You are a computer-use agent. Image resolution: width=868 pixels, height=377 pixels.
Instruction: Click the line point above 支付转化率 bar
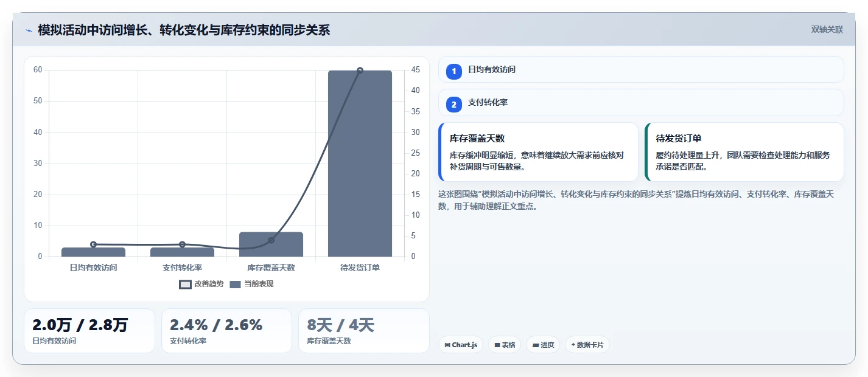pos(182,244)
